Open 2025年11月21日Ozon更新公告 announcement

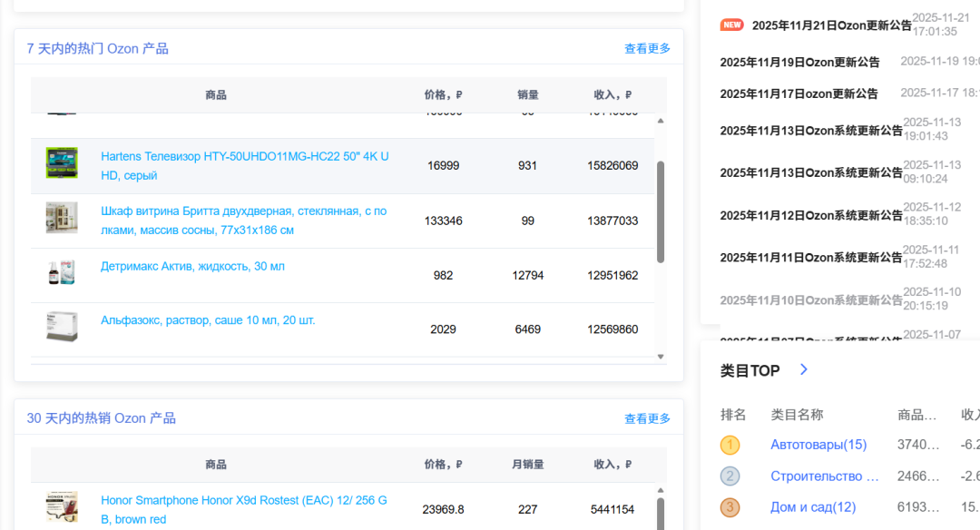(832, 25)
